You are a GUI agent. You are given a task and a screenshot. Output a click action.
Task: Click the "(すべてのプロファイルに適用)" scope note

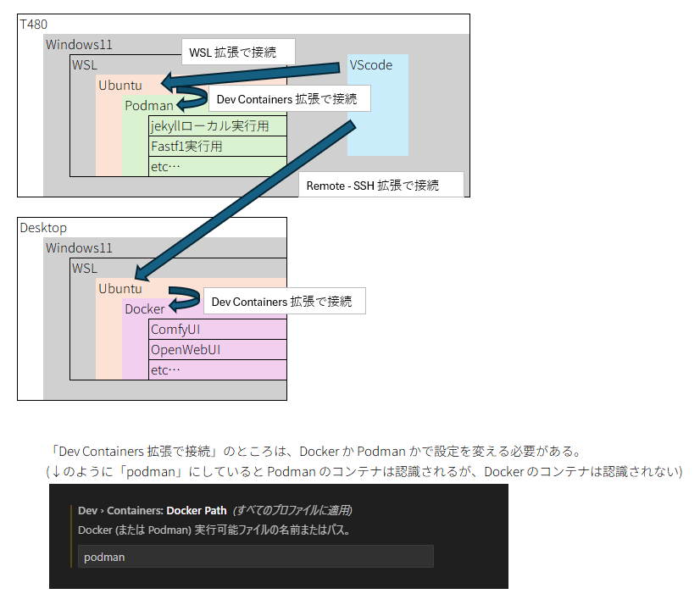click(x=292, y=510)
